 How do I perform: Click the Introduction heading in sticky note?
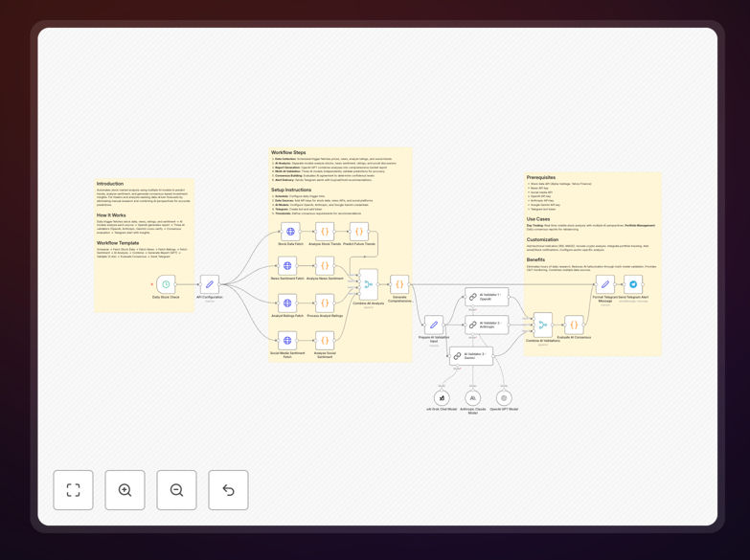coord(110,184)
